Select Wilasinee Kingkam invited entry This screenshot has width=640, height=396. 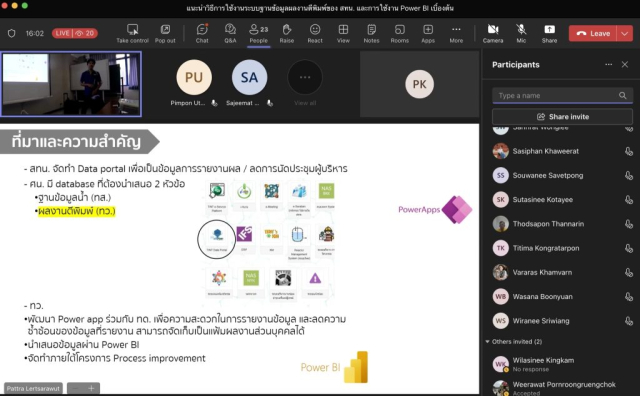(x=562, y=364)
